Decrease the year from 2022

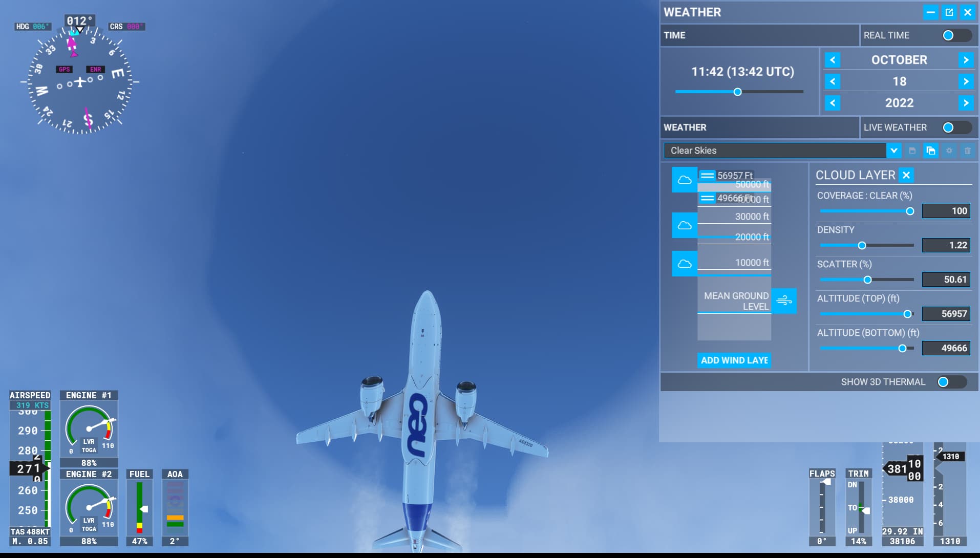click(x=833, y=103)
